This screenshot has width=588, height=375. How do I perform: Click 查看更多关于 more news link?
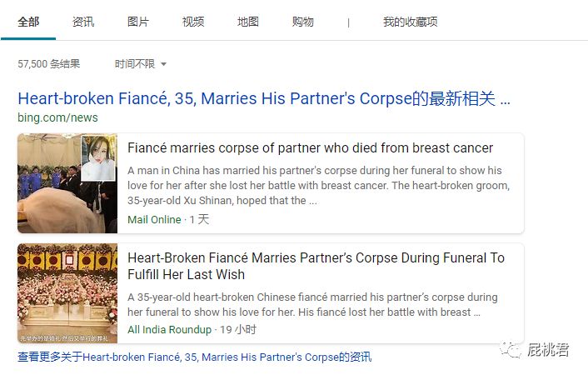[x=195, y=357]
